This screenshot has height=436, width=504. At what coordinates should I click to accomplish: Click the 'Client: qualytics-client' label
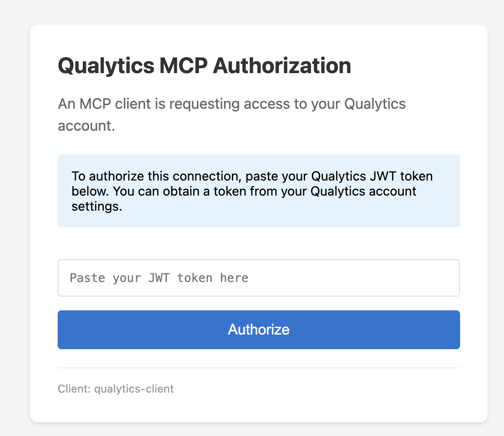pos(115,388)
